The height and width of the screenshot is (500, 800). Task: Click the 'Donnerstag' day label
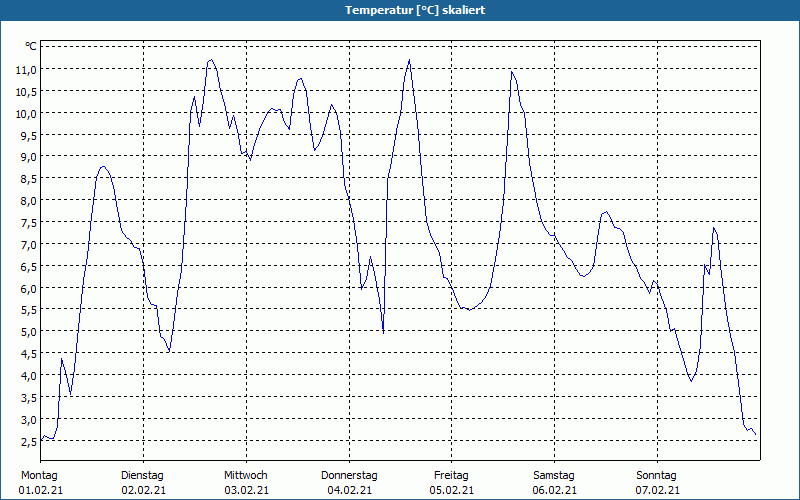point(349,476)
